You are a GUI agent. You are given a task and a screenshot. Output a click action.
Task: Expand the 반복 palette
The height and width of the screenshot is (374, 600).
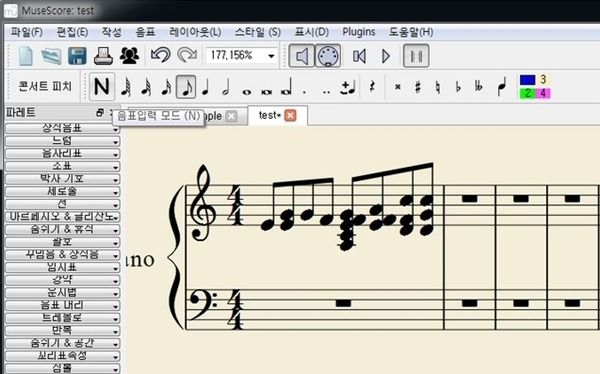coord(62,330)
